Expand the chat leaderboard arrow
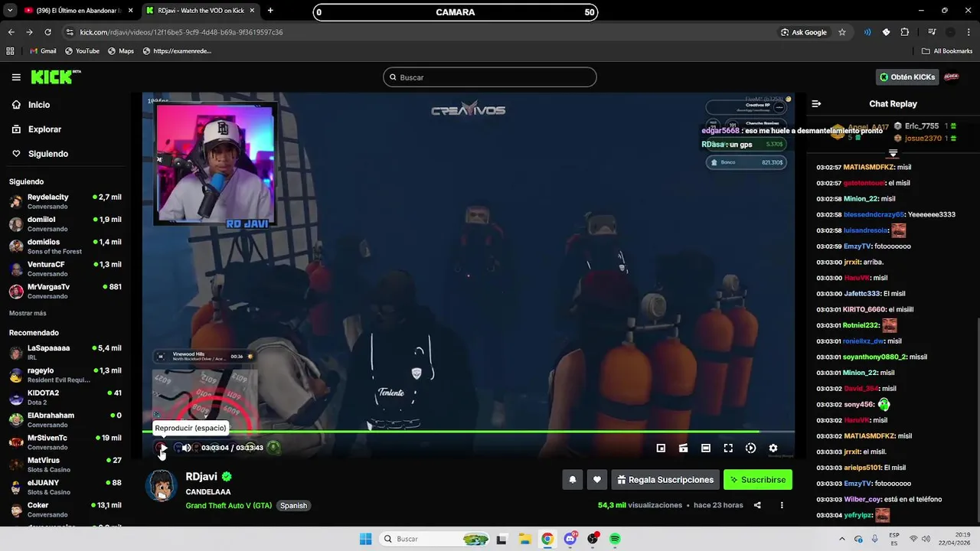 click(893, 154)
